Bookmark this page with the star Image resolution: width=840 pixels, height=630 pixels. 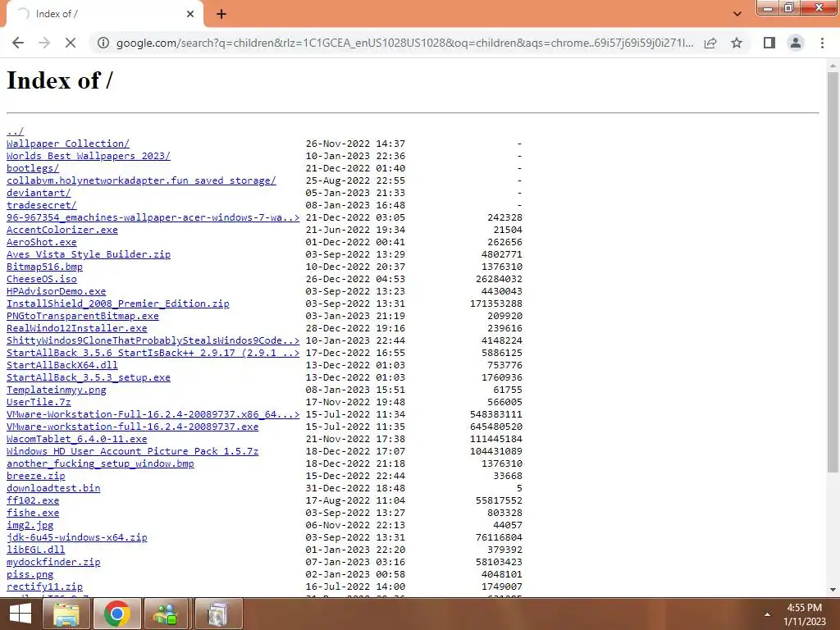click(x=737, y=43)
